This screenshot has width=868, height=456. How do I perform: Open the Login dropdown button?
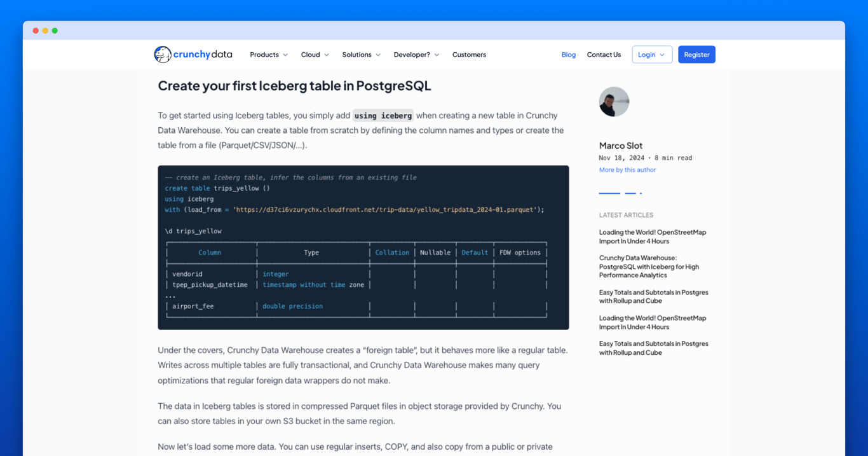[x=652, y=55]
